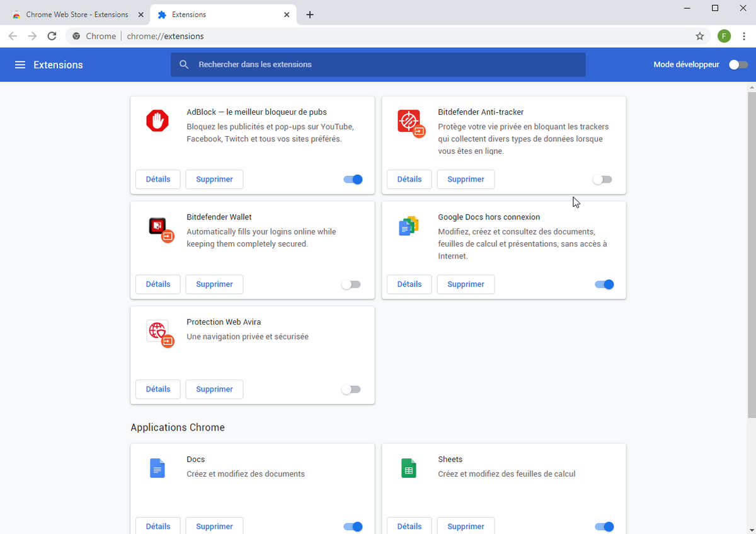Open Détails for Protection Web Avira
This screenshot has height=534, width=756.
(158, 389)
